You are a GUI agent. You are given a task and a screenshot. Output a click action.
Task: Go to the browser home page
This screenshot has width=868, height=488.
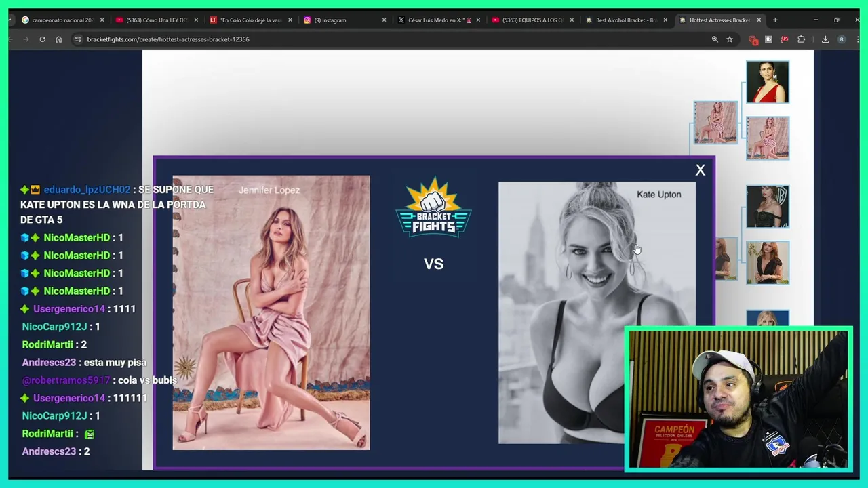[58, 39]
